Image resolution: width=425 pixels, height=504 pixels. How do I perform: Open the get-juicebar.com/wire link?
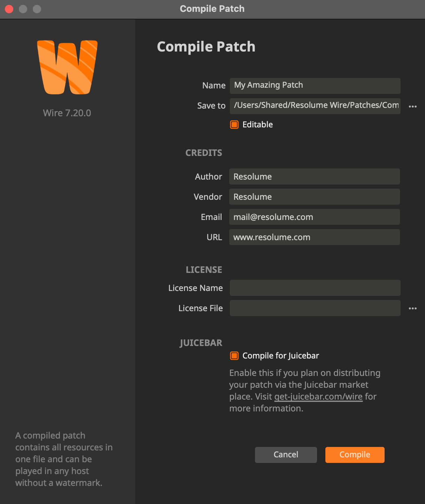318,397
